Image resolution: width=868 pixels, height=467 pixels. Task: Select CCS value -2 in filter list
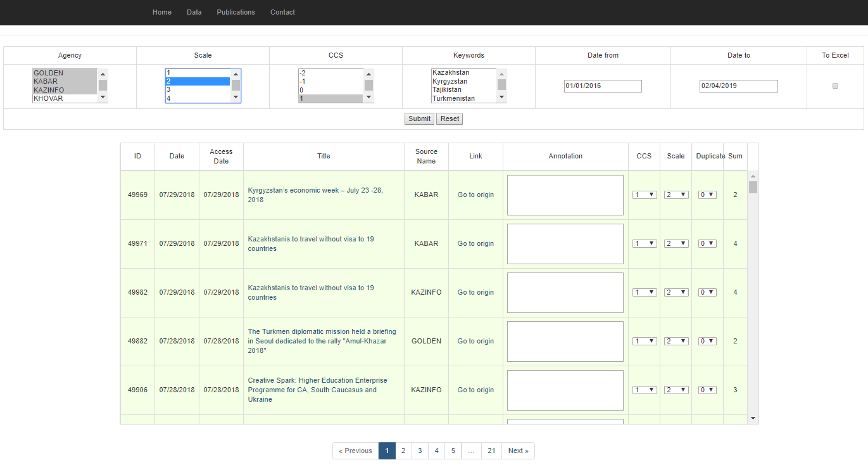pyautogui.click(x=330, y=73)
